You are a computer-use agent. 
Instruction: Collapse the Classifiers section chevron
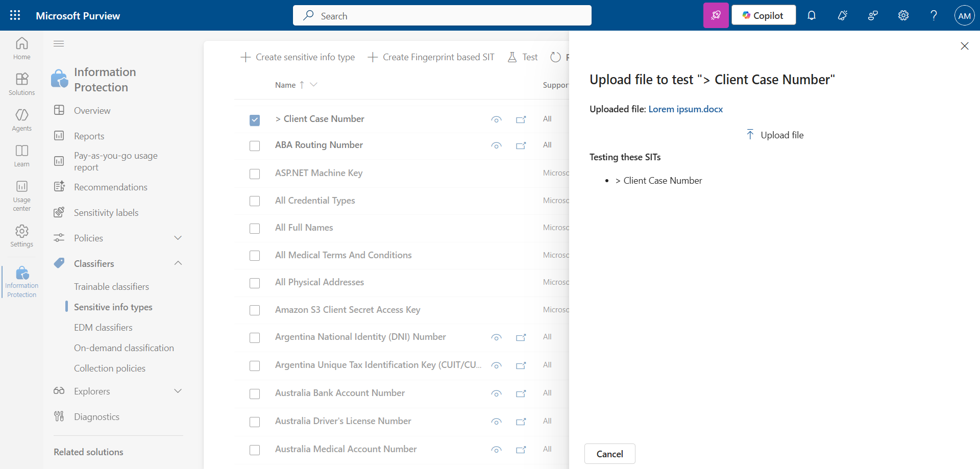(x=178, y=263)
